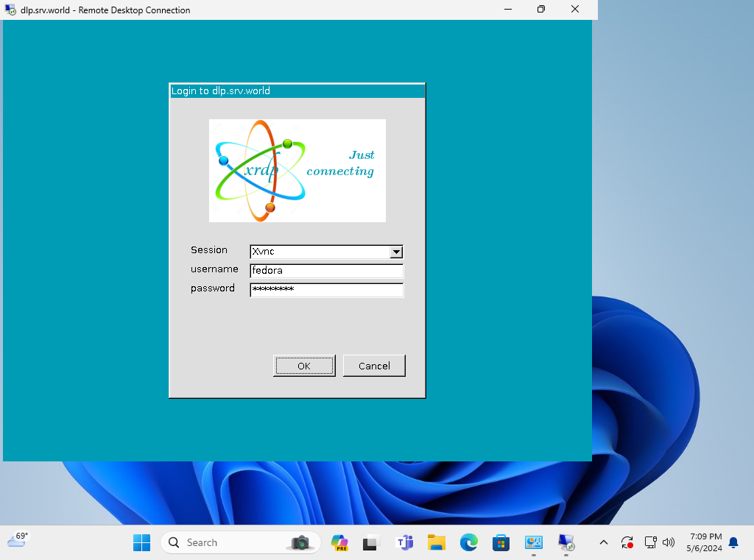Viewport: 754px width, 560px height.
Task: Open the volume speaker control
Action: pos(669,542)
